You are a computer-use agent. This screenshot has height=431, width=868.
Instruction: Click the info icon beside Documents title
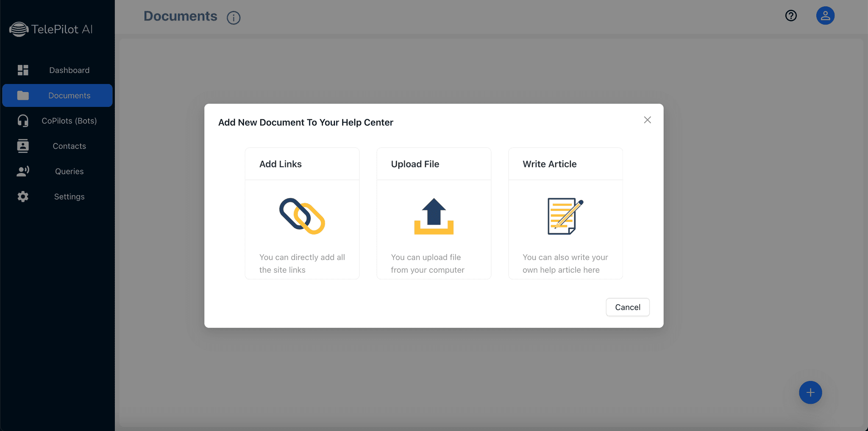[234, 17]
